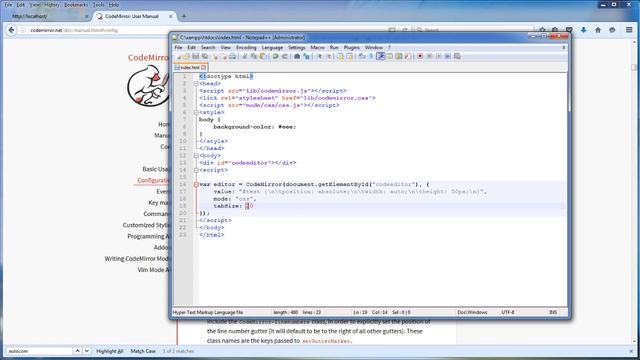
Task: Click the 'Vim Mode API' sidebar link
Action: coord(153,270)
